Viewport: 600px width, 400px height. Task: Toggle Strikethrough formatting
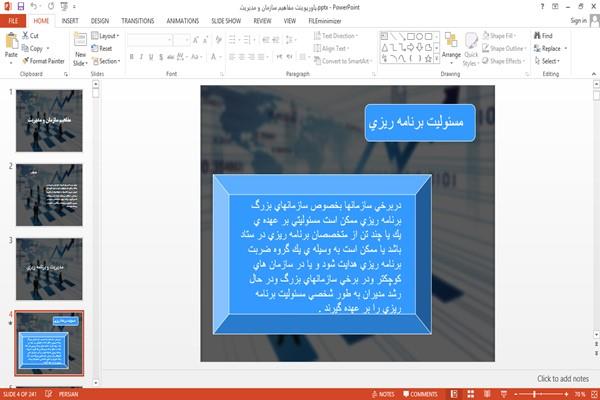point(171,57)
